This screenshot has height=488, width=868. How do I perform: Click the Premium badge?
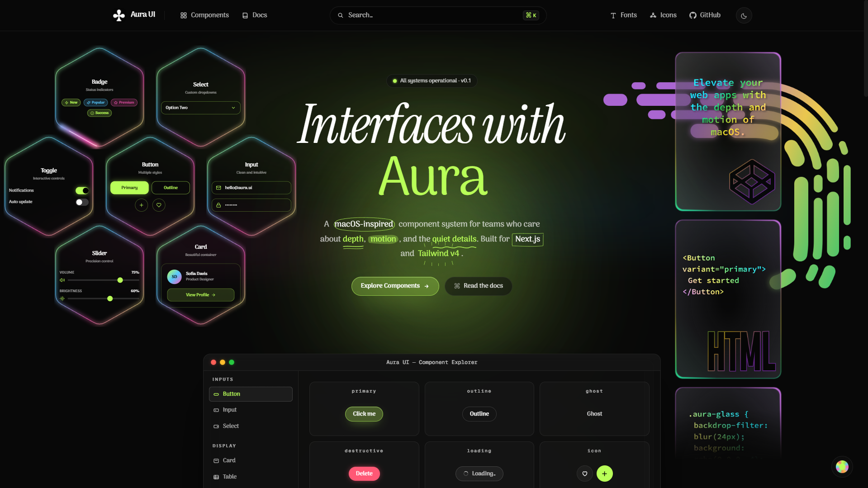(x=124, y=103)
